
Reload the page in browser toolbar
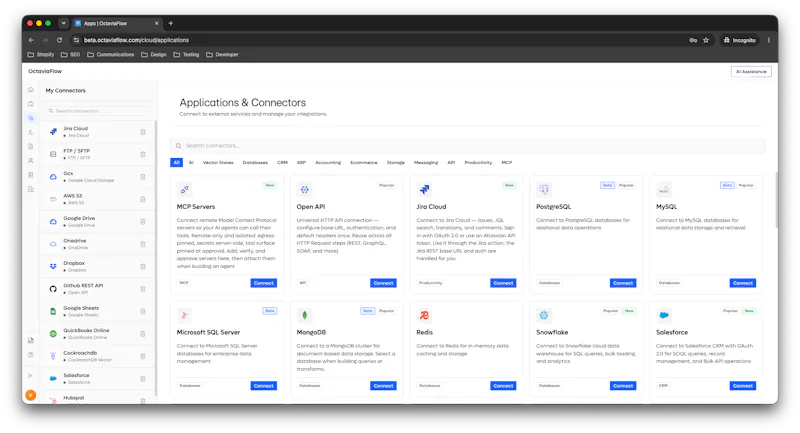click(59, 40)
